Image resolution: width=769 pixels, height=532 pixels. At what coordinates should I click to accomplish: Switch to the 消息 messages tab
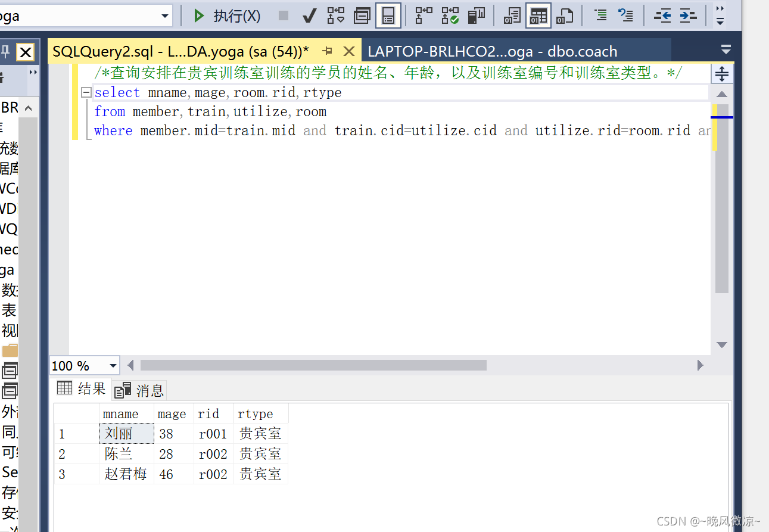pyautogui.click(x=139, y=390)
